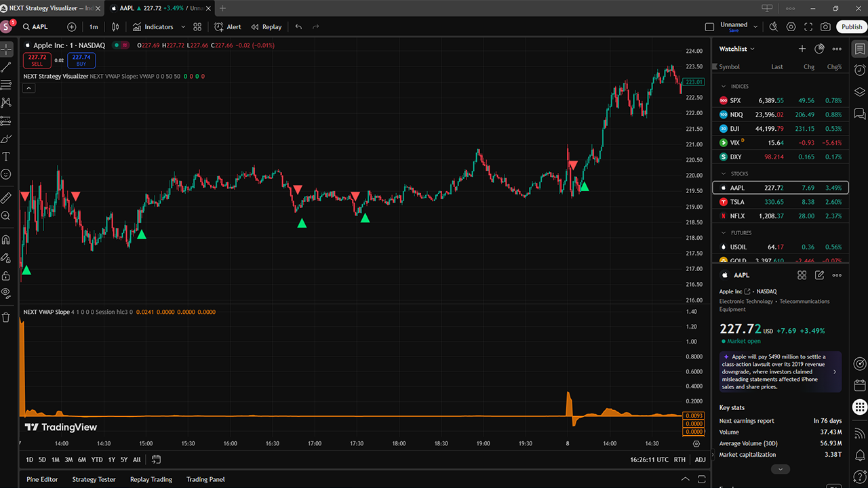Click the red SELL price button

click(x=37, y=60)
